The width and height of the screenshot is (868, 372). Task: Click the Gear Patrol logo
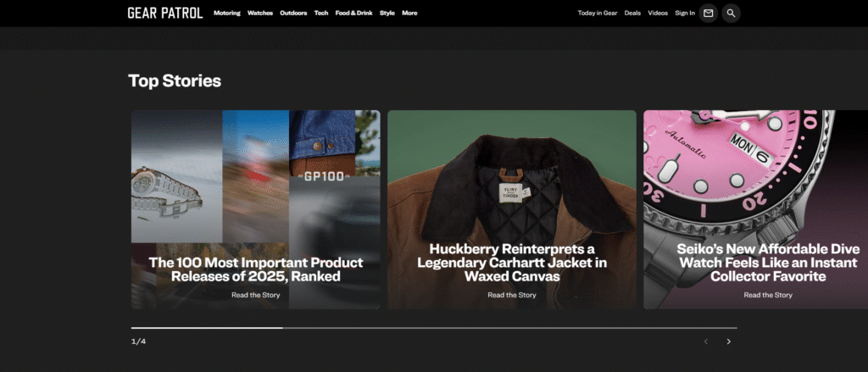pyautogui.click(x=164, y=13)
